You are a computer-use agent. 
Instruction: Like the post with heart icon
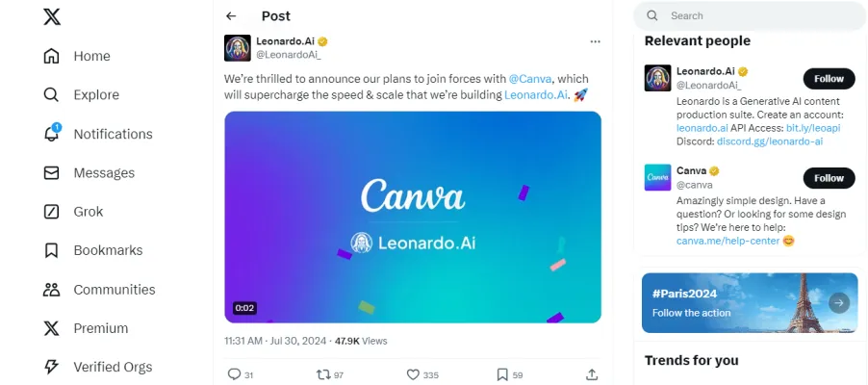point(413,374)
